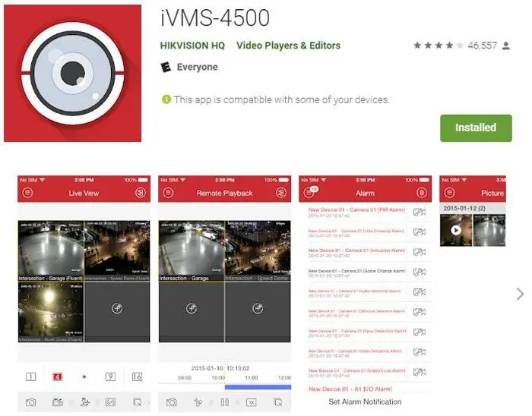532x416 pixels.
Task: Click the Remote Playback Garage video feed
Action: point(192,251)
